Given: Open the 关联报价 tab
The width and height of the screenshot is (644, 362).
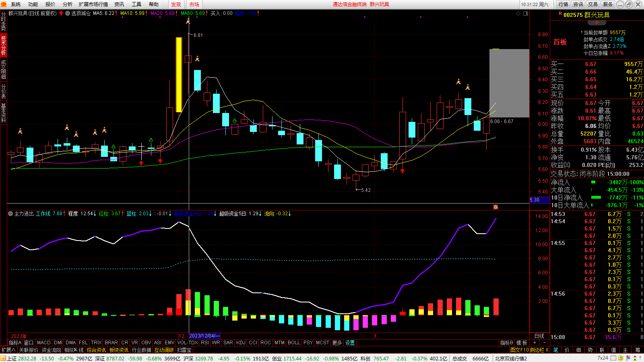Looking at the screenshot, I should click(29, 350).
